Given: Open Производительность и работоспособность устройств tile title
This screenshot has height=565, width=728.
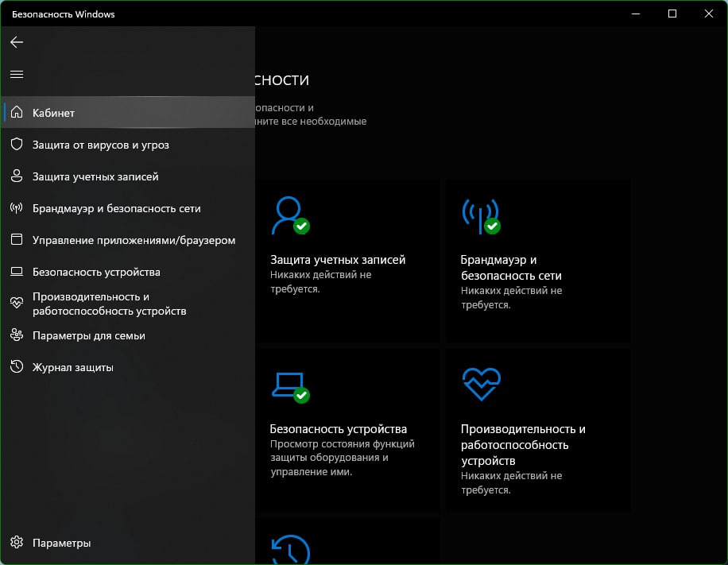Looking at the screenshot, I should pyautogui.click(x=523, y=445).
